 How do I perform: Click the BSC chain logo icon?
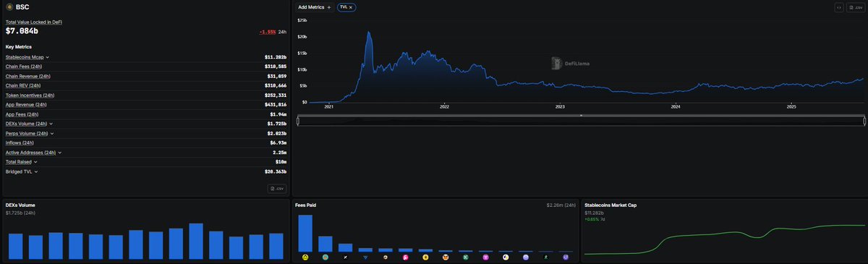(9, 7)
